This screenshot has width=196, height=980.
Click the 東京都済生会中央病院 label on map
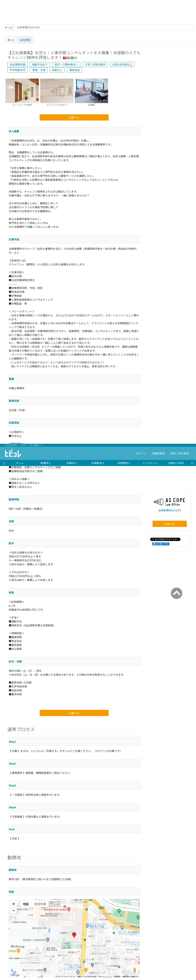click(55, 910)
